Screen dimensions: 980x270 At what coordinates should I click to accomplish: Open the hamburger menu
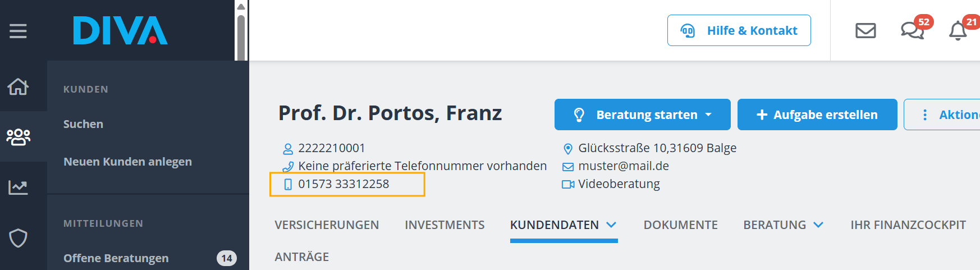(x=18, y=31)
